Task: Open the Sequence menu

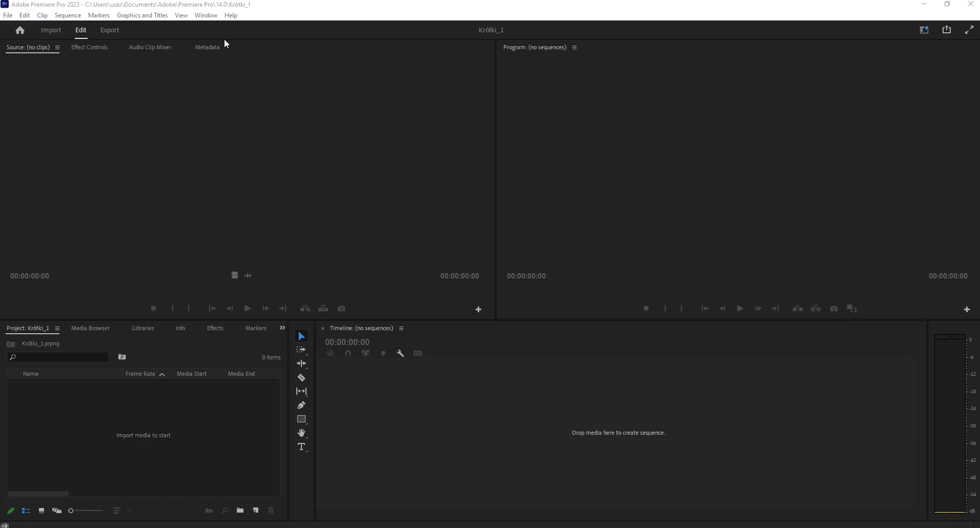Action: [68, 15]
